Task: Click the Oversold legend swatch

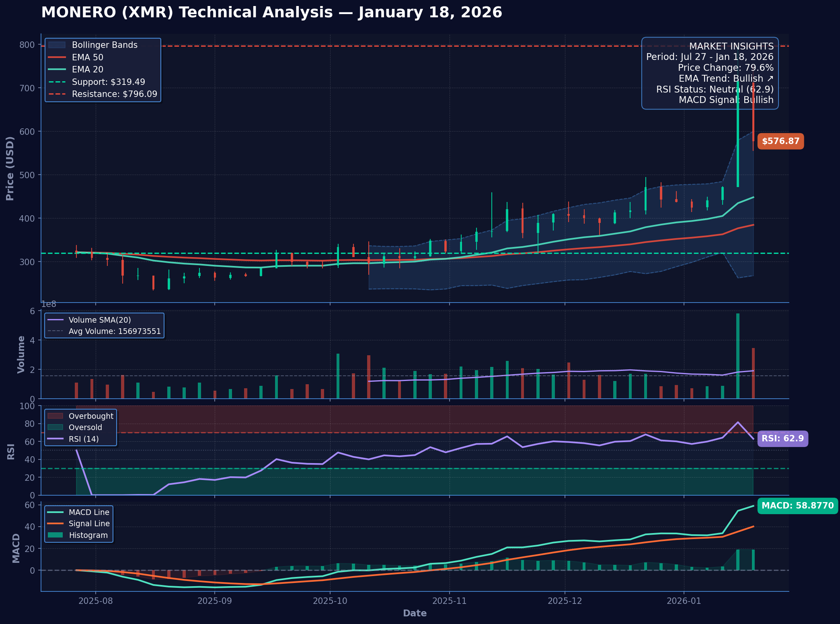Action: (55, 427)
